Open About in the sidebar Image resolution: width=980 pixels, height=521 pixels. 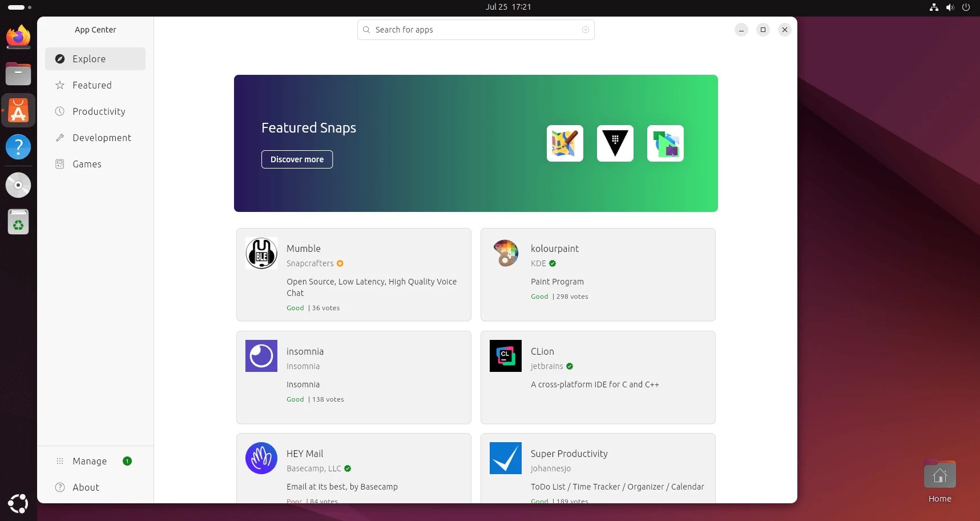point(95,487)
